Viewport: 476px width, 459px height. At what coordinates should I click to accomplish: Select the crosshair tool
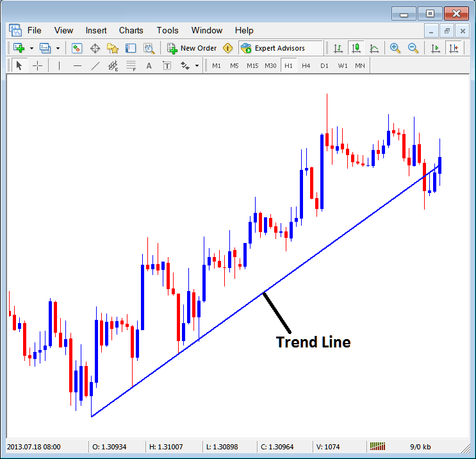tap(38, 65)
